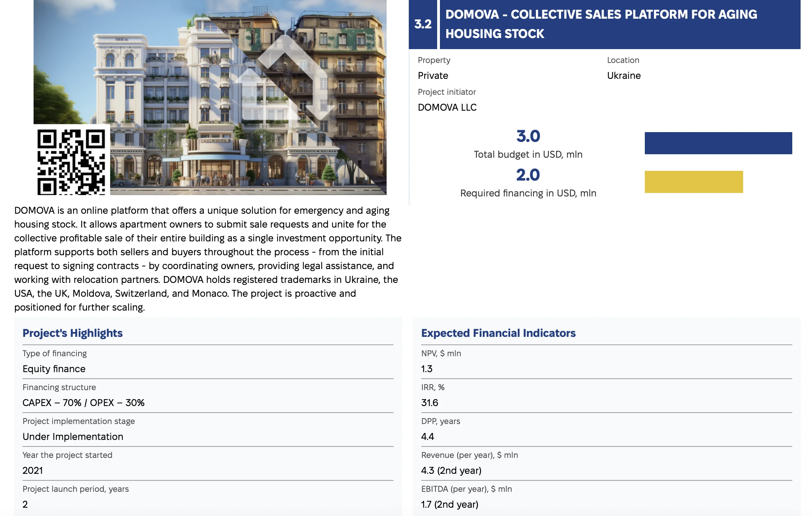Click the NPV value '1.3'
This screenshot has height=516, width=812.
pos(427,369)
